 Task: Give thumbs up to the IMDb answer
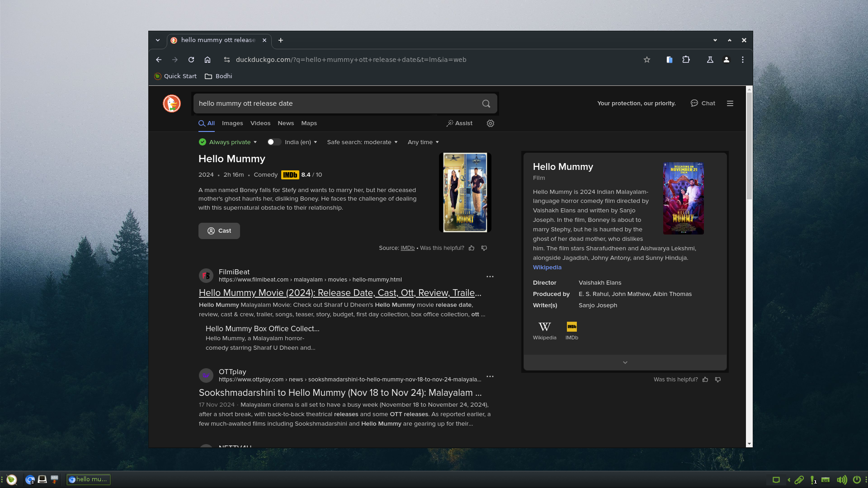click(472, 248)
